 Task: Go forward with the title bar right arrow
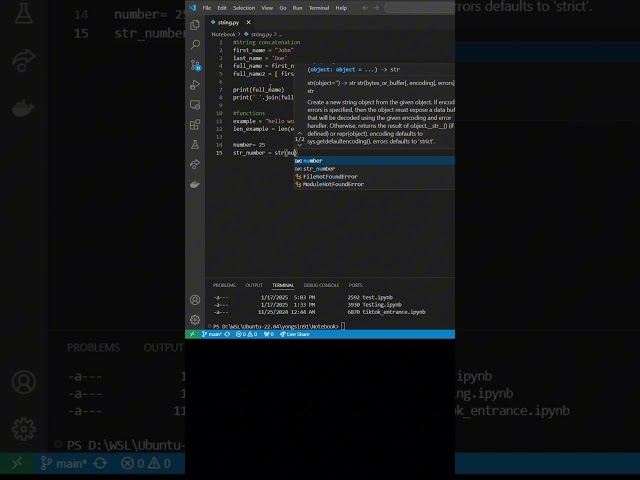coord(376,8)
